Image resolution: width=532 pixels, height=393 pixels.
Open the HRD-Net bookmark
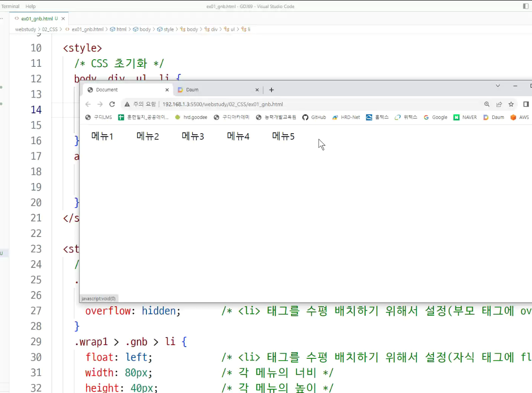coord(346,117)
